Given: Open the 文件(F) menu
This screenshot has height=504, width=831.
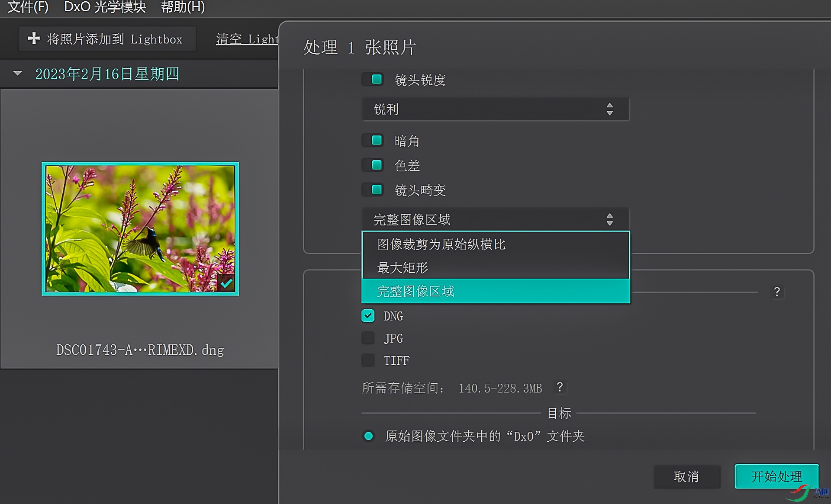Looking at the screenshot, I should click(x=28, y=7).
